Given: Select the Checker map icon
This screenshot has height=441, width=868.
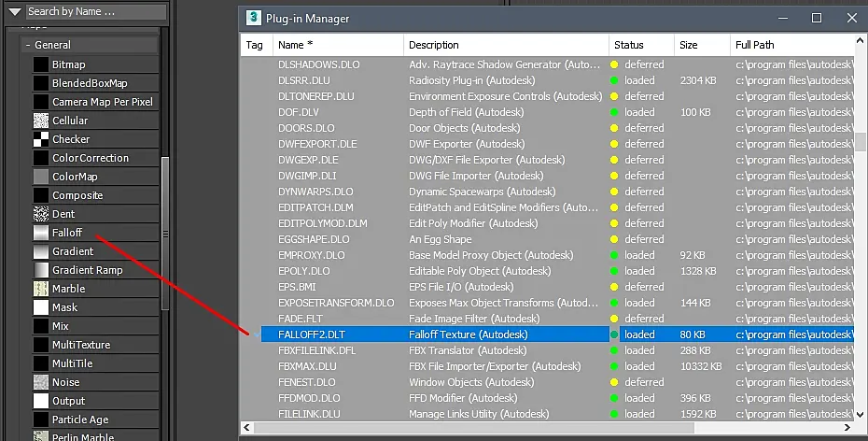Looking at the screenshot, I should click(x=40, y=139).
